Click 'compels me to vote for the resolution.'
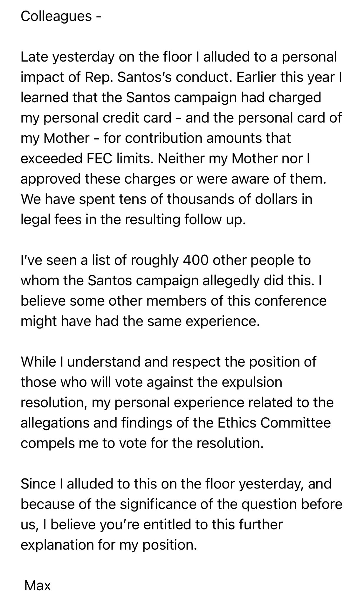The image size is (364, 603). 142,443
